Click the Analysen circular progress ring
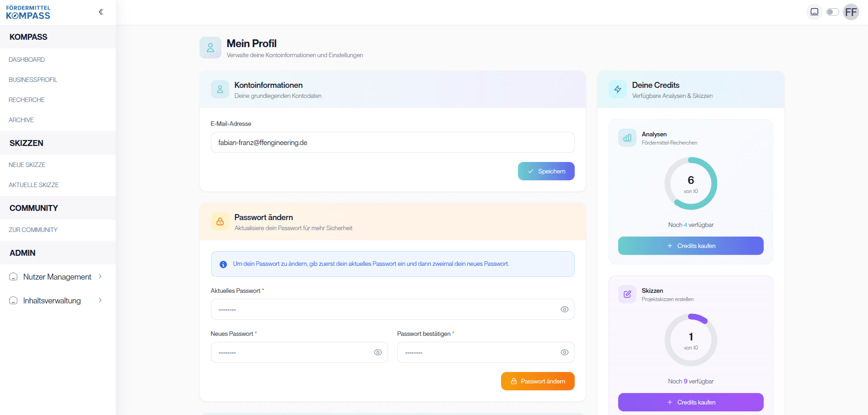This screenshot has width=868, height=415. tap(690, 183)
